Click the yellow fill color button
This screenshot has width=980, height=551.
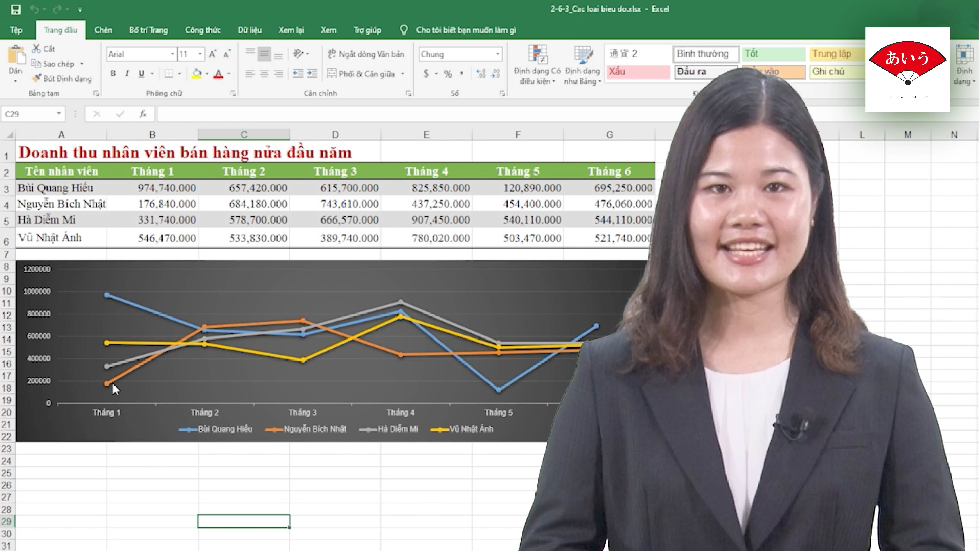[x=196, y=73]
